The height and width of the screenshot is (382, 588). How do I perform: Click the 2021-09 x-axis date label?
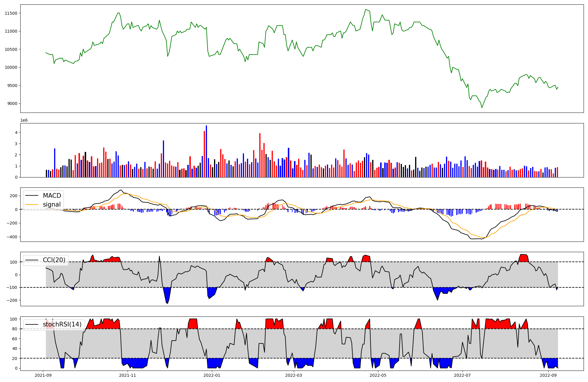(x=43, y=375)
